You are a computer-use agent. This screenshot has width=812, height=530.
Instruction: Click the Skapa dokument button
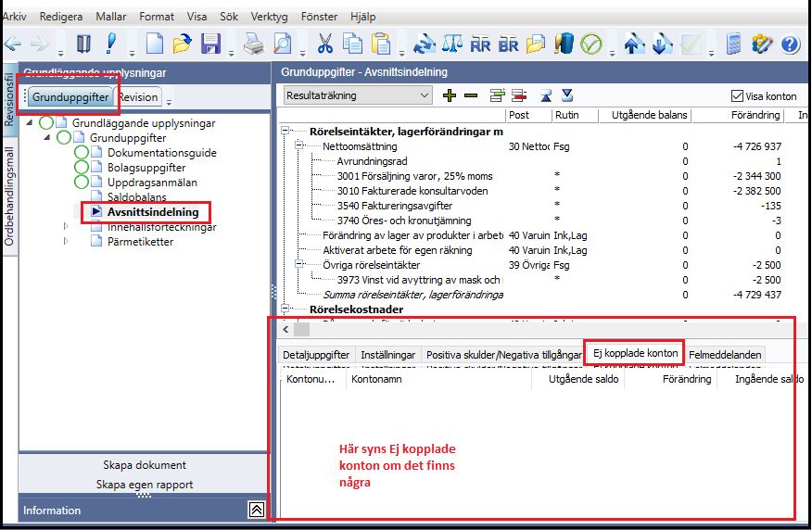[145, 465]
